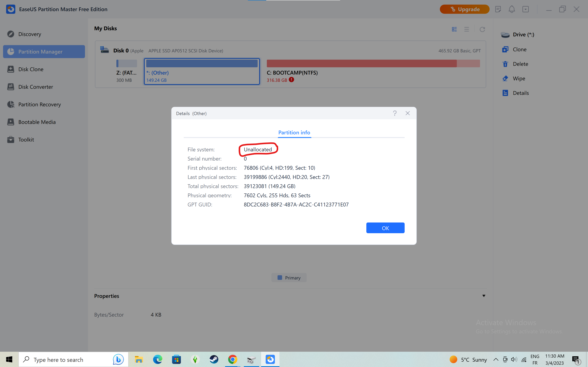
Task: Open the Partition Manager section
Action: (x=40, y=51)
